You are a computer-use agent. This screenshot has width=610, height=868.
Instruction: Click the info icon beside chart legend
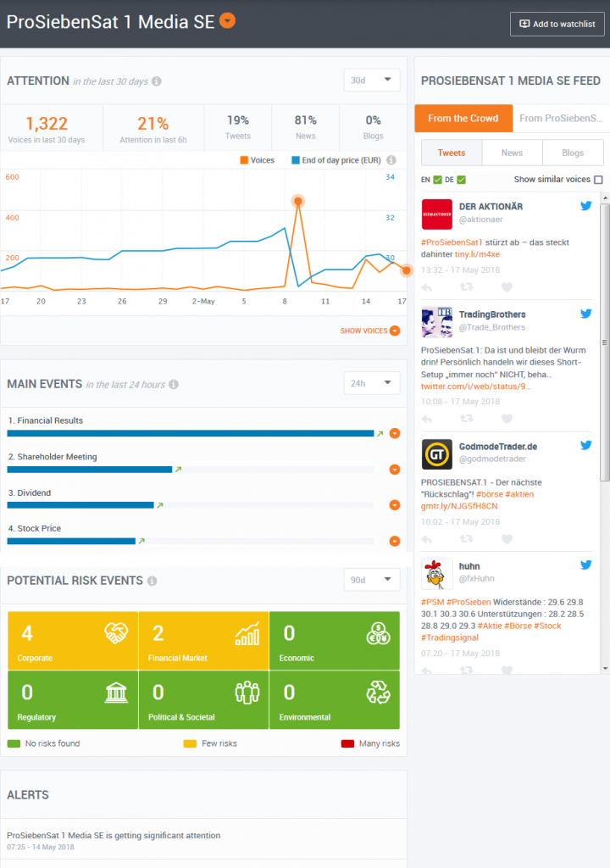[391, 159]
